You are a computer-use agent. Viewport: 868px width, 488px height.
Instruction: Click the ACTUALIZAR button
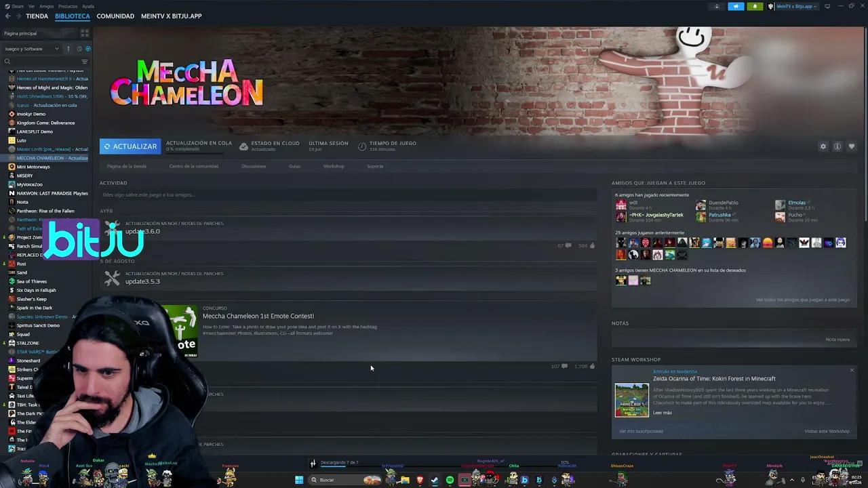[x=130, y=146]
